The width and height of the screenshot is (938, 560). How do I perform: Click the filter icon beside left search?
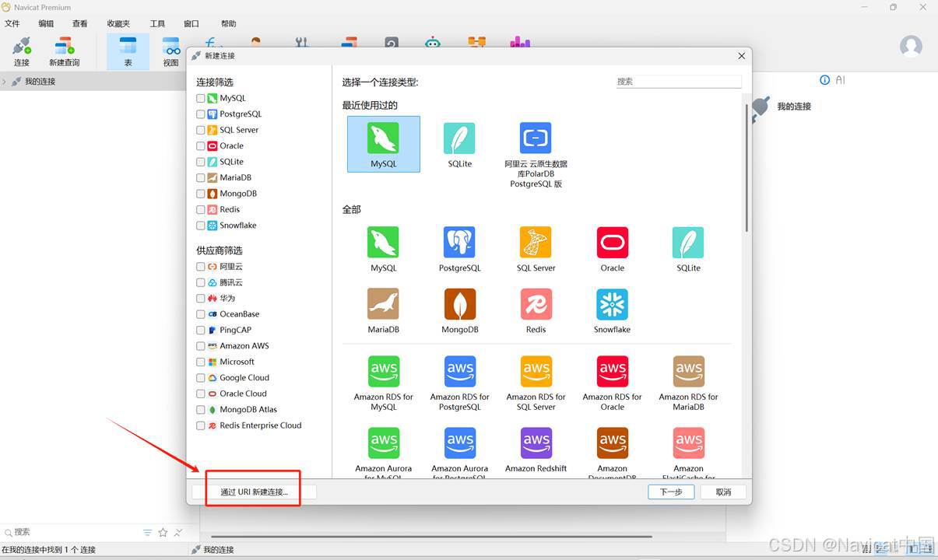(147, 532)
